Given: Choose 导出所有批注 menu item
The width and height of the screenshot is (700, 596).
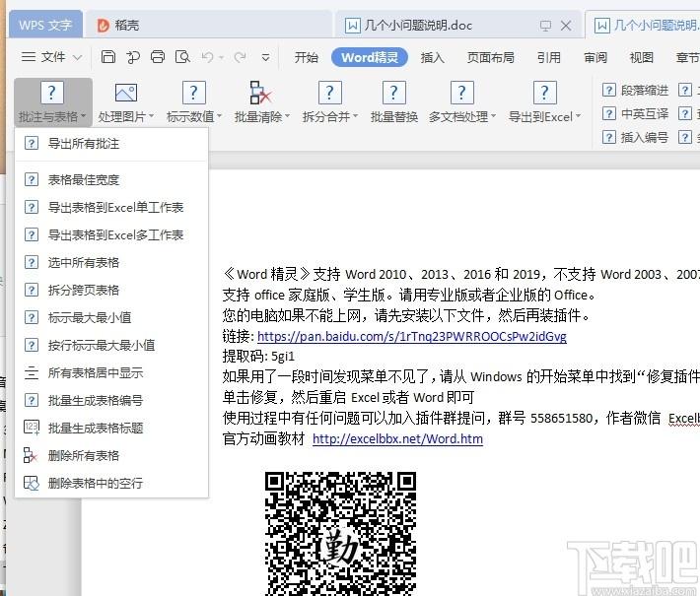Looking at the screenshot, I should click(x=111, y=144).
